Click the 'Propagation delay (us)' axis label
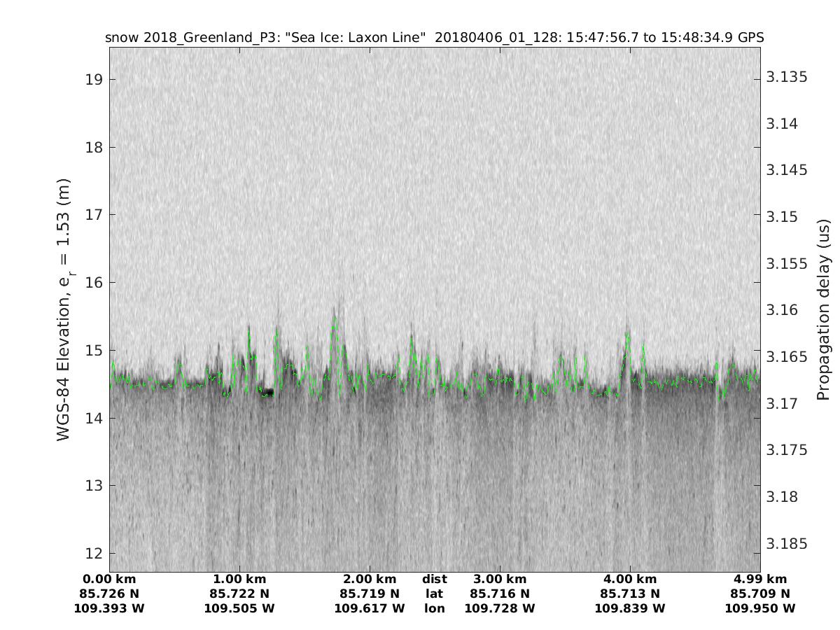This screenshot has height=630, width=840. coord(822,309)
